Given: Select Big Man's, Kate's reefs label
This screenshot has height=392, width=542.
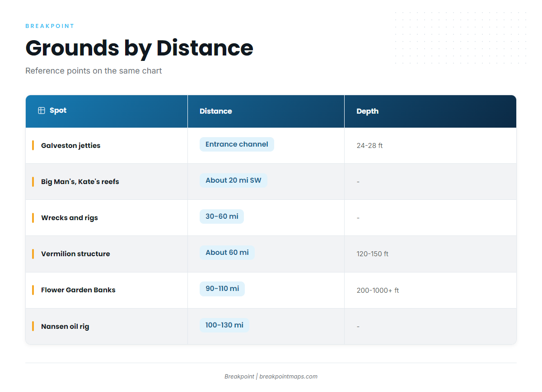Looking at the screenshot, I should click(80, 182).
